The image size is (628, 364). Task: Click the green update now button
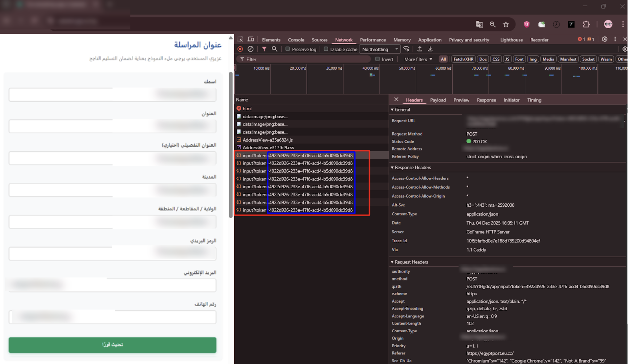pyautogui.click(x=112, y=345)
